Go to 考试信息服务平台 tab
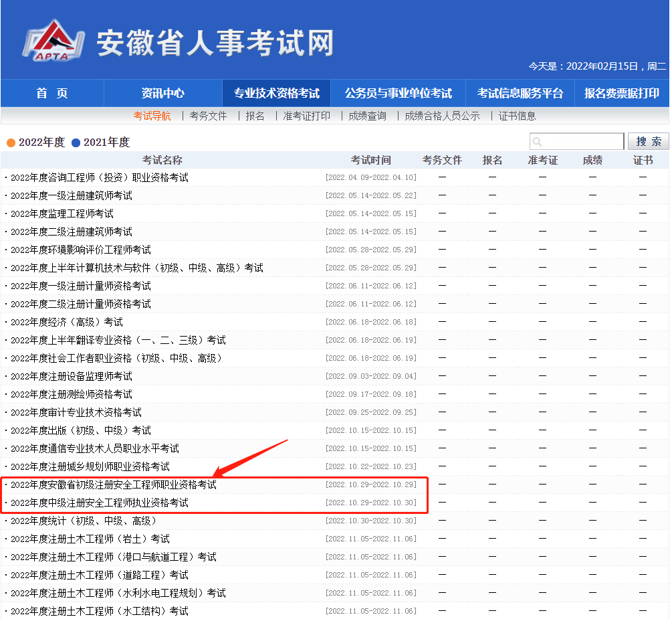This screenshot has width=672, height=619. [520, 93]
